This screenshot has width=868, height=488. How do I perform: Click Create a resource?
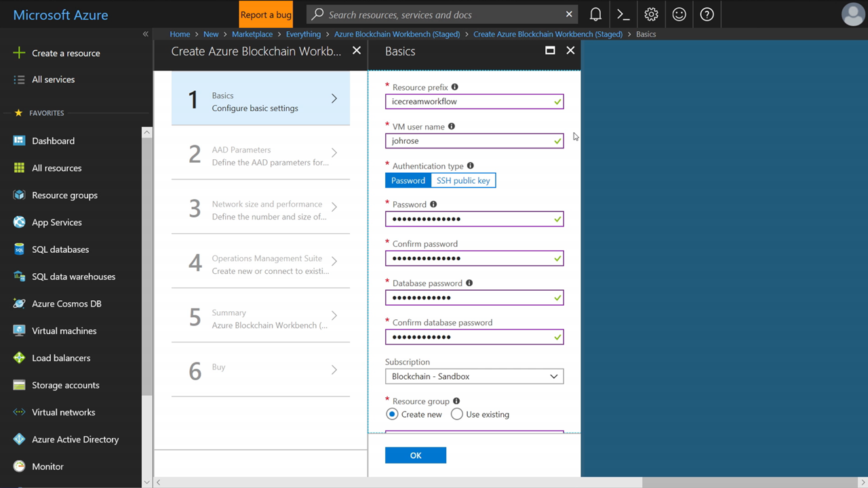(x=66, y=53)
